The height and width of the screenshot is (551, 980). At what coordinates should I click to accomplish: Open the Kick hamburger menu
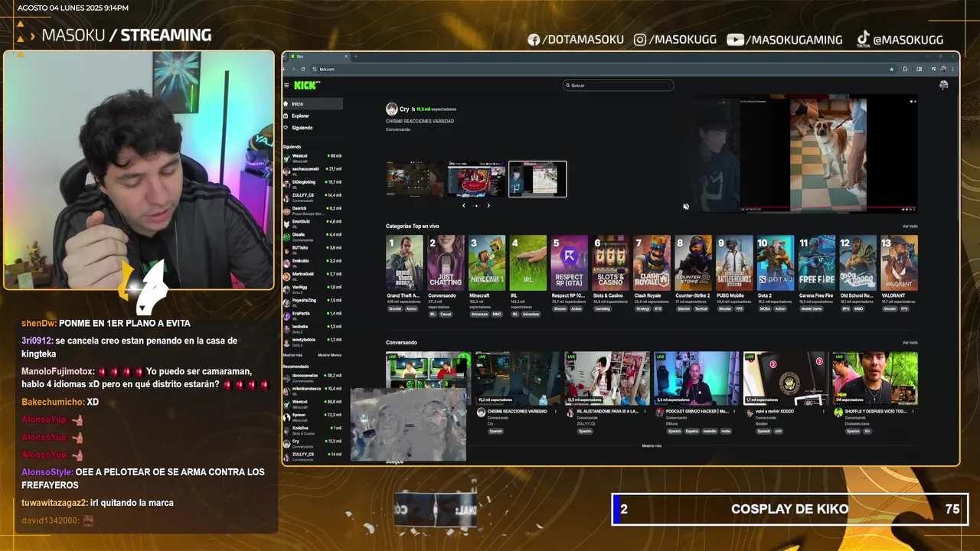[x=286, y=85]
